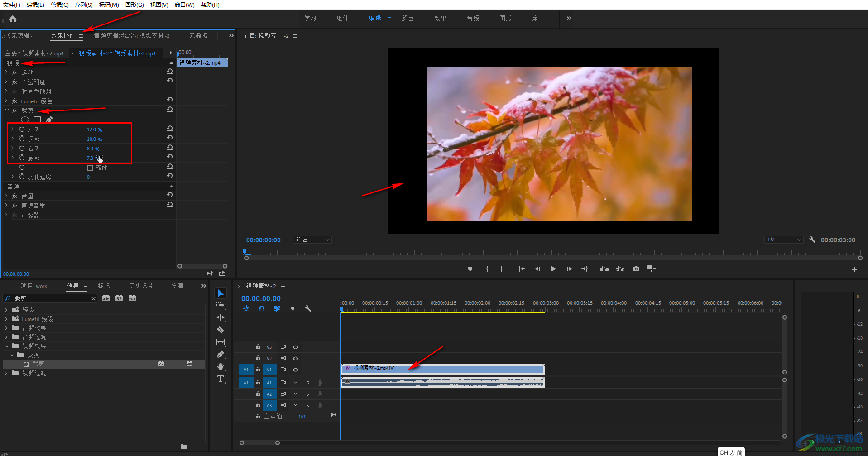Expand the 预设 effects folder
Viewport: 868px width, 456px height.
point(6,310)
